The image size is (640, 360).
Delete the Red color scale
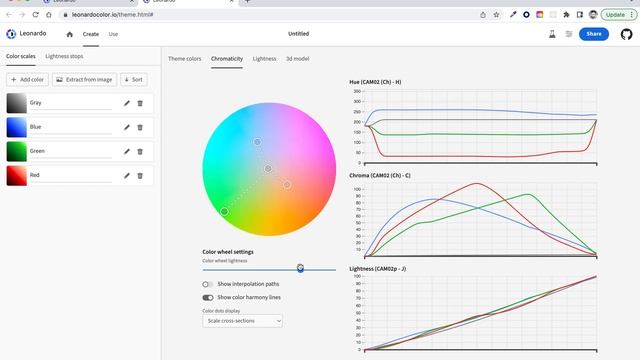140,176
